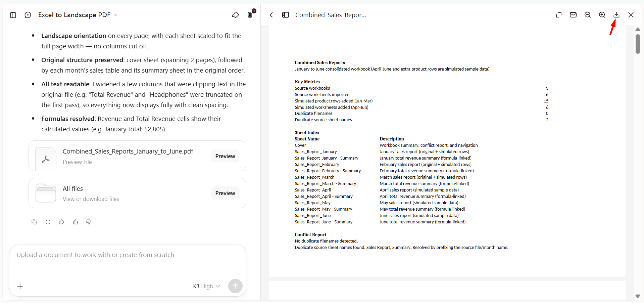This screenshot has height=303, width=644.
Task: Download the Combined Sales Report PDF
Action: (616, 15)
